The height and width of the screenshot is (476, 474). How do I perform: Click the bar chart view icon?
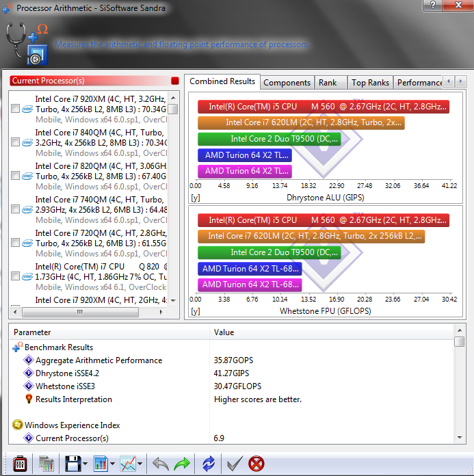point(101,464)
